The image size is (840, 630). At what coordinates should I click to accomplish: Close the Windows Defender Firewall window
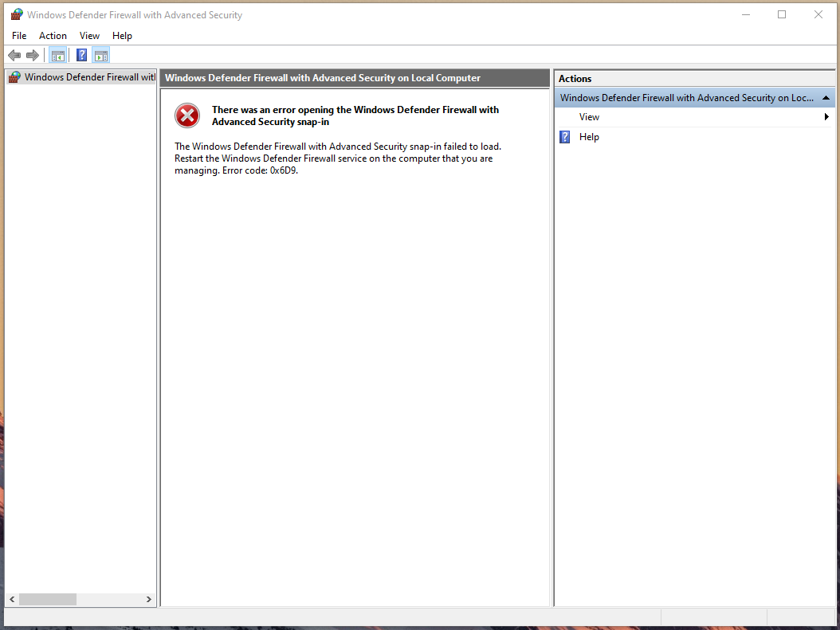818,15
